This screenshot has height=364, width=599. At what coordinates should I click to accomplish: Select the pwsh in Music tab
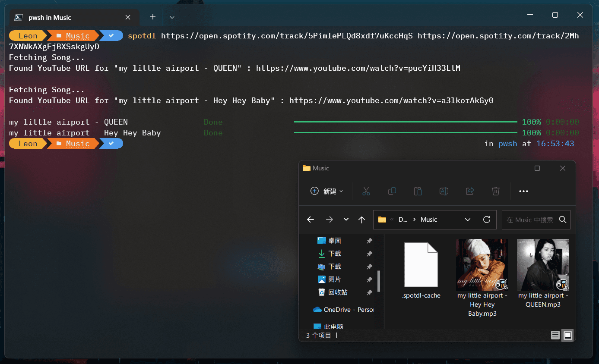pos(74,17)
